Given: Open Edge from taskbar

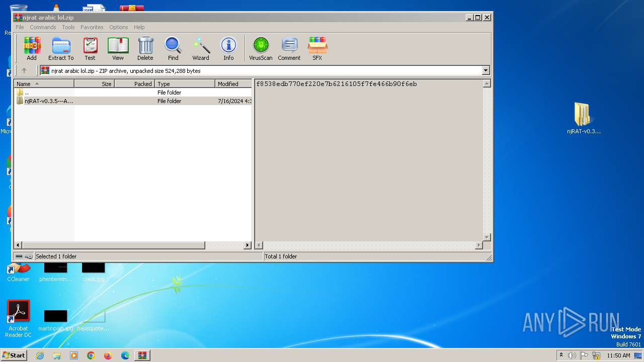Looking at the screenshot, I should tap(125, 355).
